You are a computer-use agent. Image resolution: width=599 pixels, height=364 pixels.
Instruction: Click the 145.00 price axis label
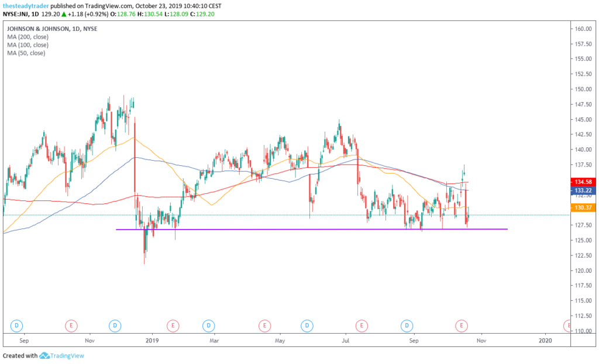click(x=583, y=119)
